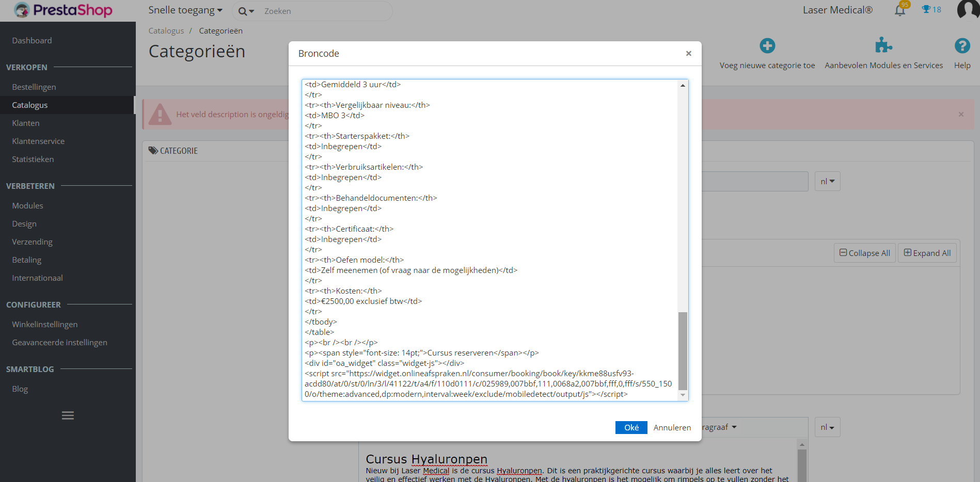Open Dashboard in the sidebar

[x=31, y=40]
